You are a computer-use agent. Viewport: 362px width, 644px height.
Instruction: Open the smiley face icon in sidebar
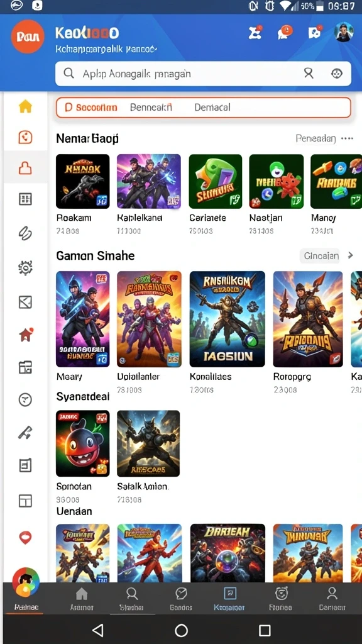(x=25, y=399)
